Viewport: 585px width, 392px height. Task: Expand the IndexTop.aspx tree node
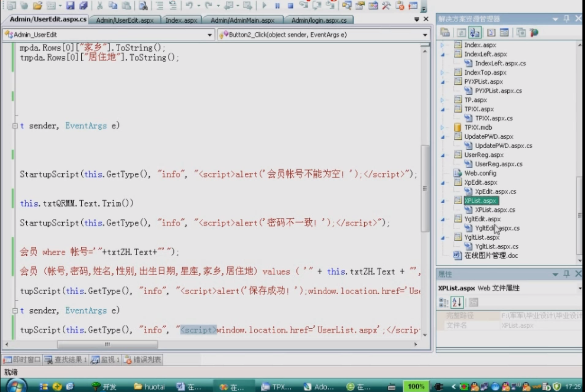pos(442,73)
